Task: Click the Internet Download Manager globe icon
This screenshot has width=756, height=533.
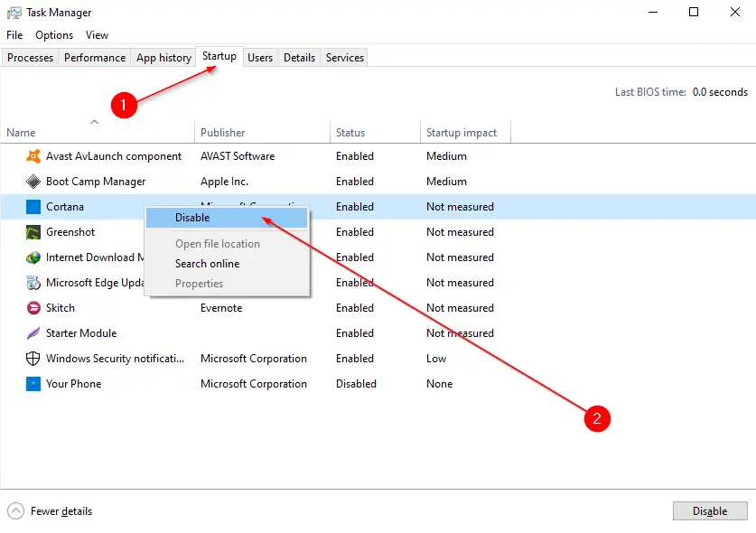Action: (33, 257)
